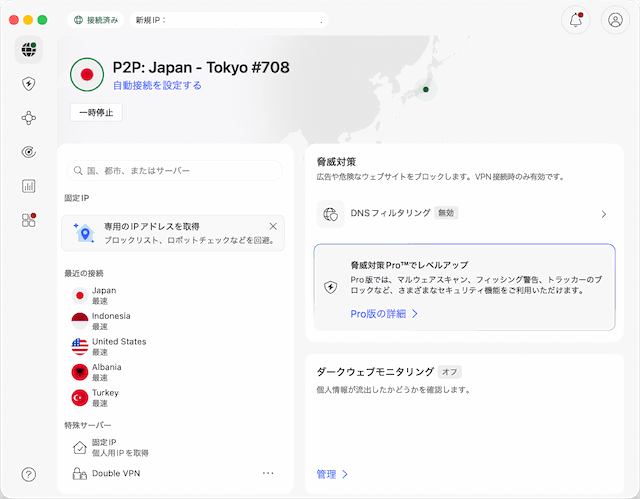Open the user account profile icon
Image resolution: width=640 pixels, height=499 pixels.
[x=614, y=20]
